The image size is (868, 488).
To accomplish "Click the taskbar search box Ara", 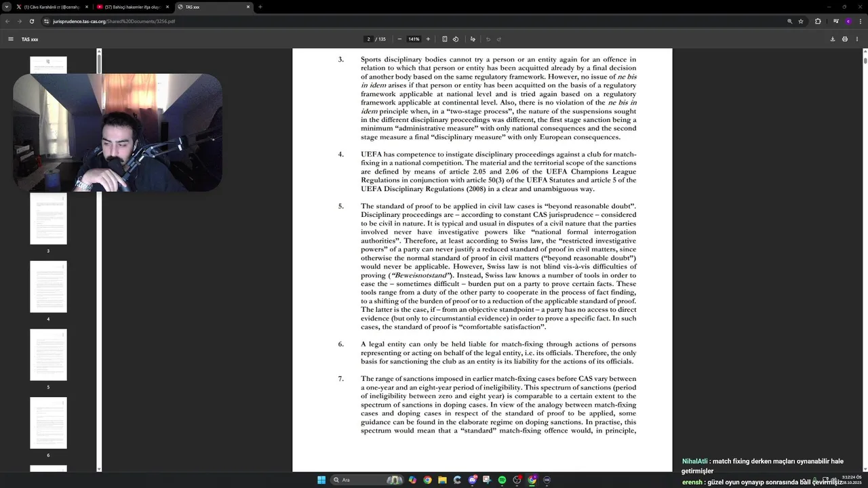I will [367, 480].
